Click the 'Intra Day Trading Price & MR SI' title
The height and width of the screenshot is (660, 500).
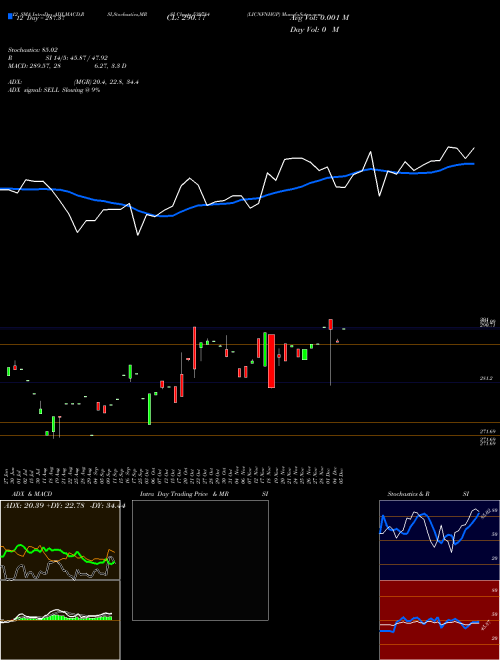(204, 494)
